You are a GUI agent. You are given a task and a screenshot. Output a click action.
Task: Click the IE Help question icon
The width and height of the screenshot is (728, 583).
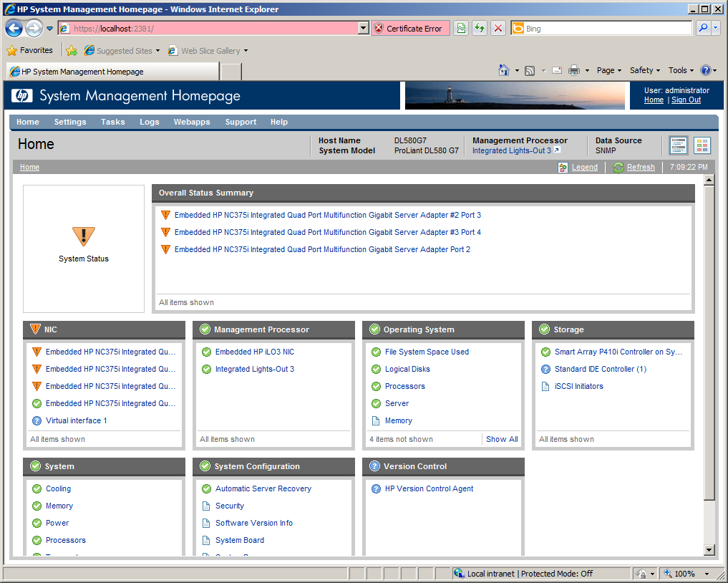[706, 70]
